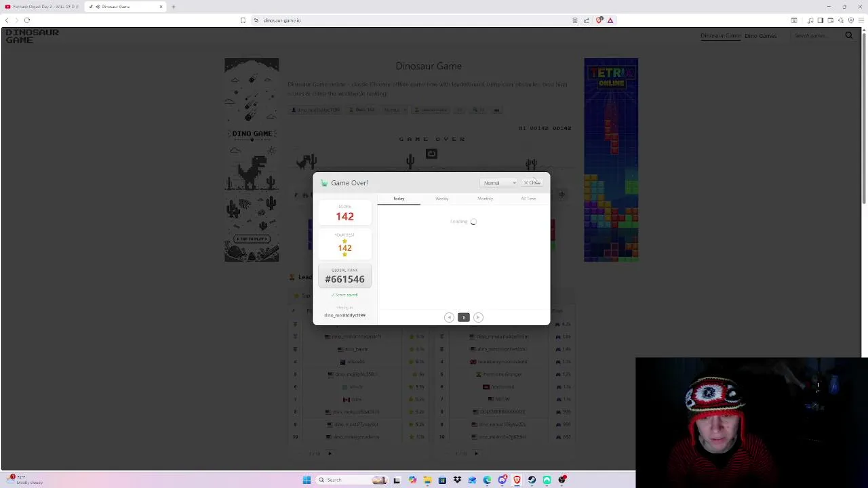This screenshot has width=868, height=488.
Task: Click the bookmark icon in address bar
Action: pyautogui.click(x=243, y=20)
